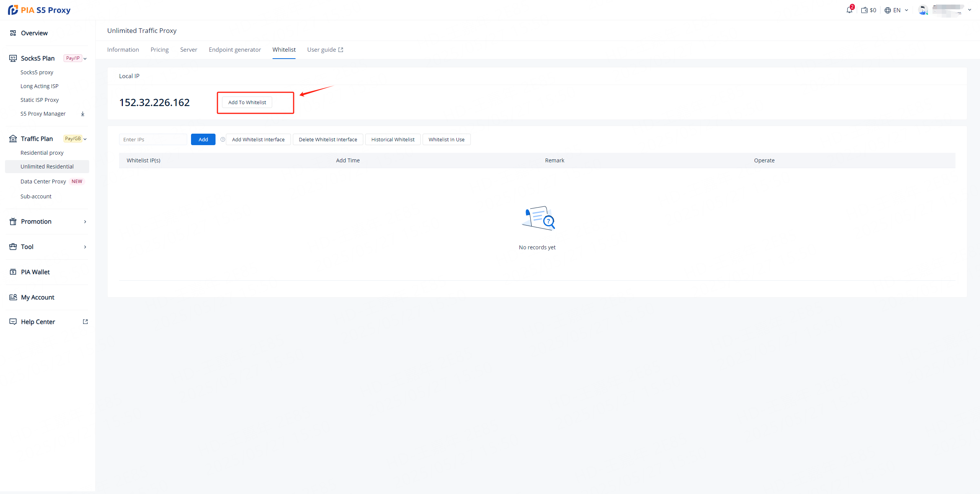The width and height of the screenshot is (980, 494).
Task: Click the PIA Wallet sidebar icon
Action: pos(13,272)
